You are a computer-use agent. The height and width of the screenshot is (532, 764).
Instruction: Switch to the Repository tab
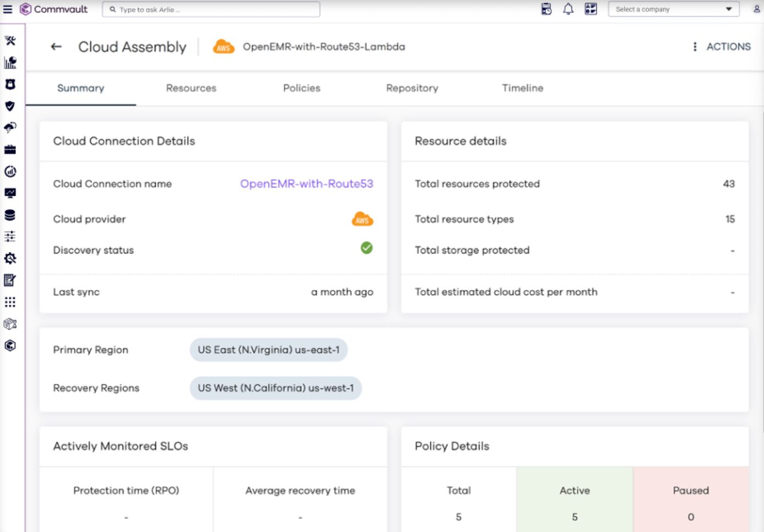tap(412, 88)
